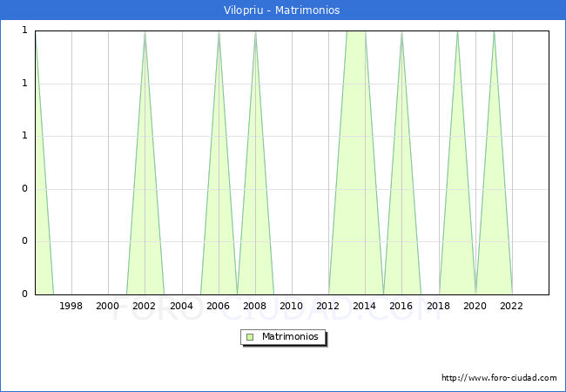Select the 2000 x-axis label
The image size is (566, 392).
click(108, 306)
